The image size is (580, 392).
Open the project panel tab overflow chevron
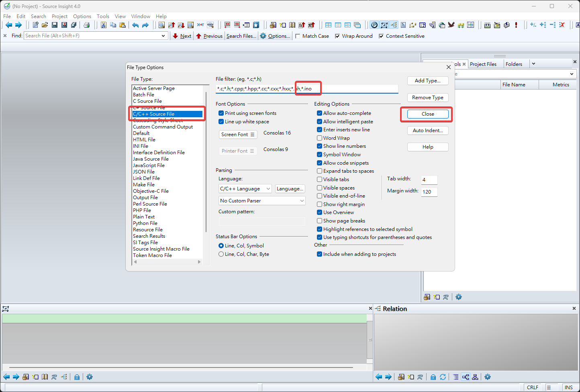(533, 64)
